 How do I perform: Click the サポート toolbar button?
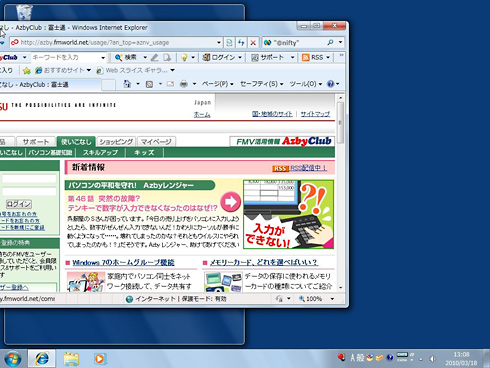tap(268, 57)
